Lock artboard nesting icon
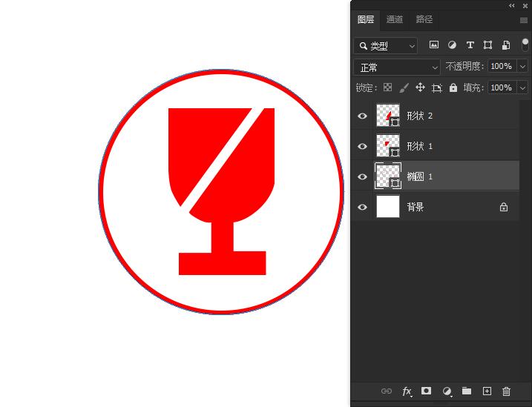Image resolution: width=532 pixels, height=407 pixels. (x=437, y=88)
